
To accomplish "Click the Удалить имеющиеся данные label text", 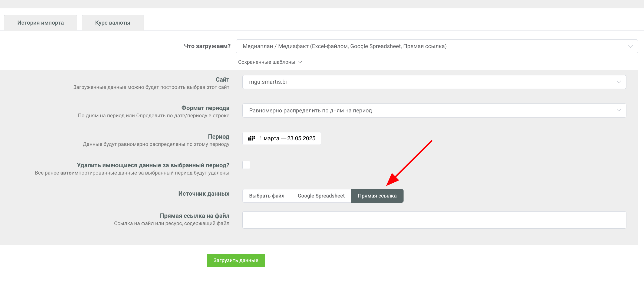I will [x=153, y=165].
